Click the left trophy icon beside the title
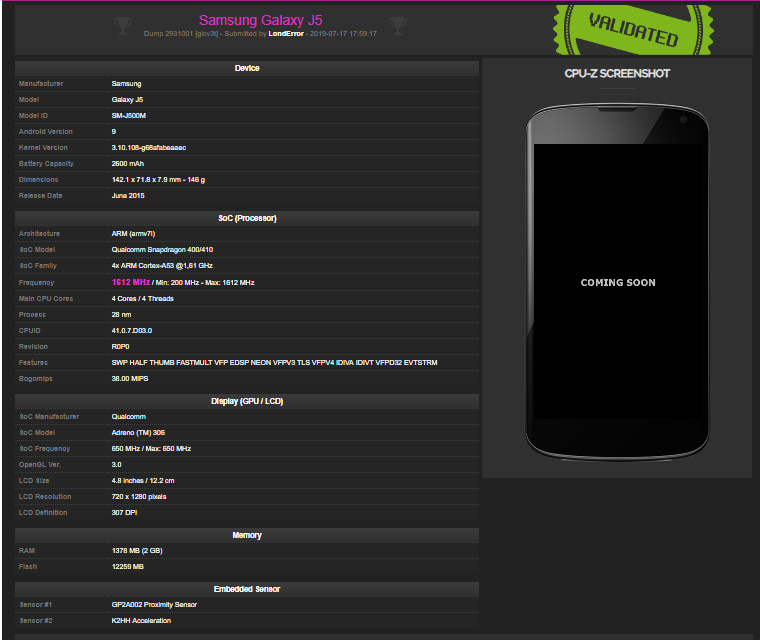760x640 pixels. 123,25
